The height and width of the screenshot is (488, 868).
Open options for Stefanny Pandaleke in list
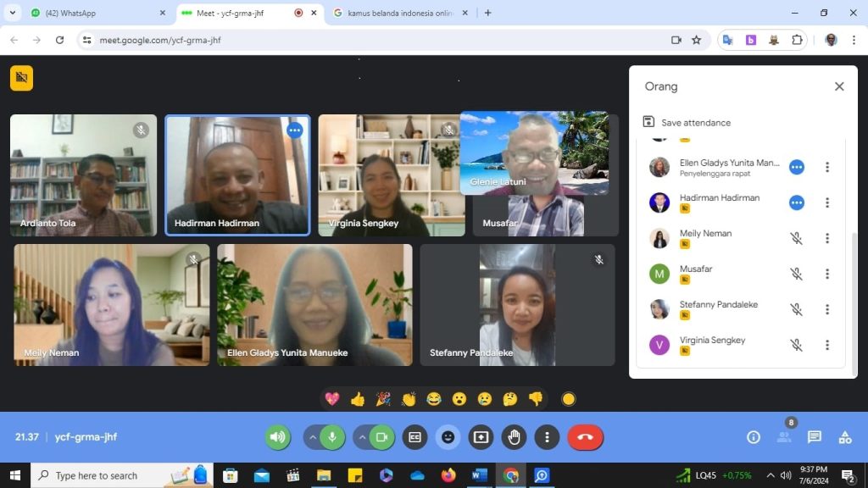tap(827, 309)
